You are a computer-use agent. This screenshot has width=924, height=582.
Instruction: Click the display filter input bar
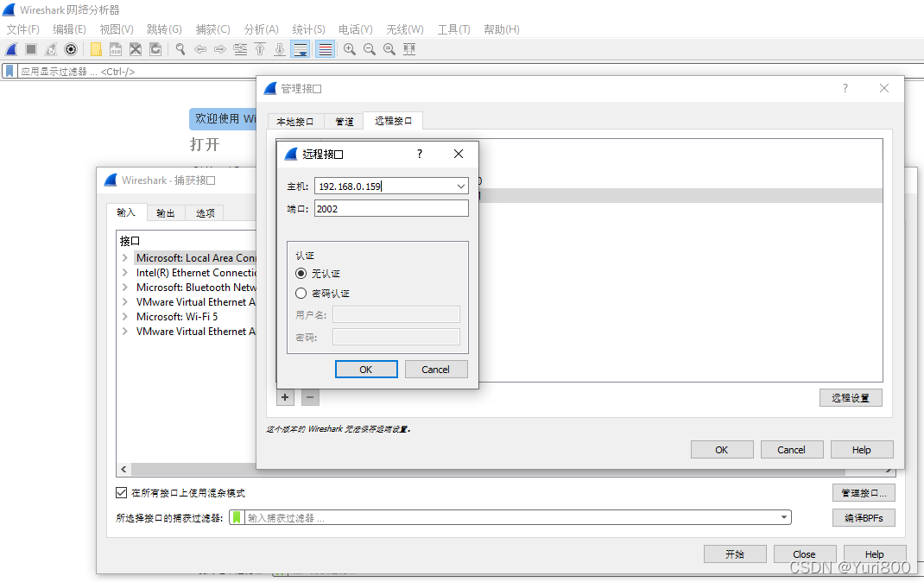pyautogui.click(x=471, y=72)
